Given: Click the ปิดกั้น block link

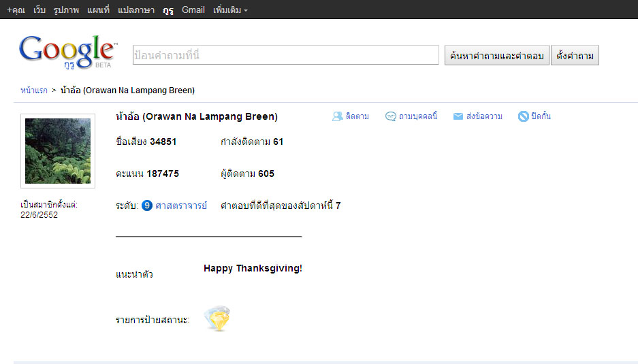Looking at the screenshot, I should [x=541, y=116].
